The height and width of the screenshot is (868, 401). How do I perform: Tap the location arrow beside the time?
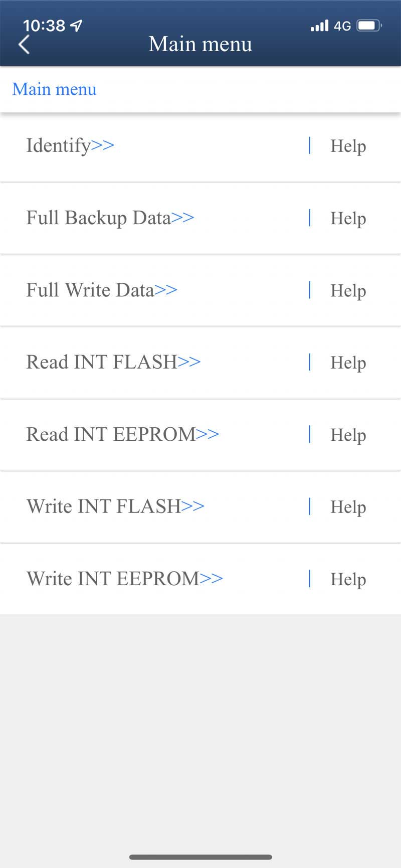pos(76,26)
